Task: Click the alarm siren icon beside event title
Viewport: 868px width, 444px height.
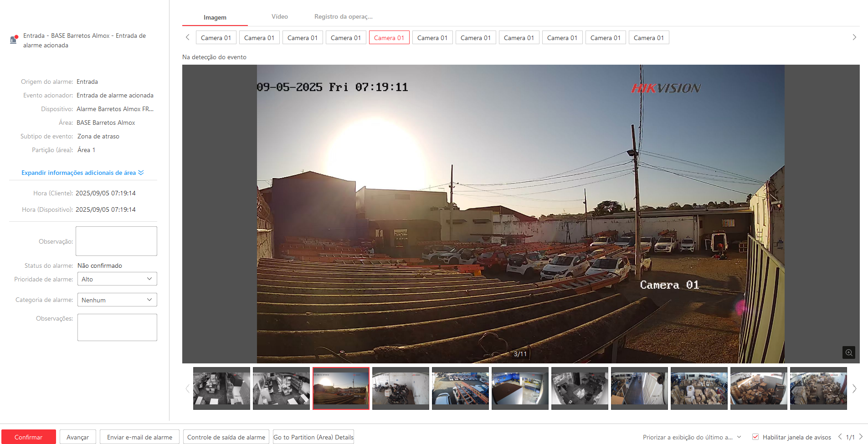Action: 14,40
